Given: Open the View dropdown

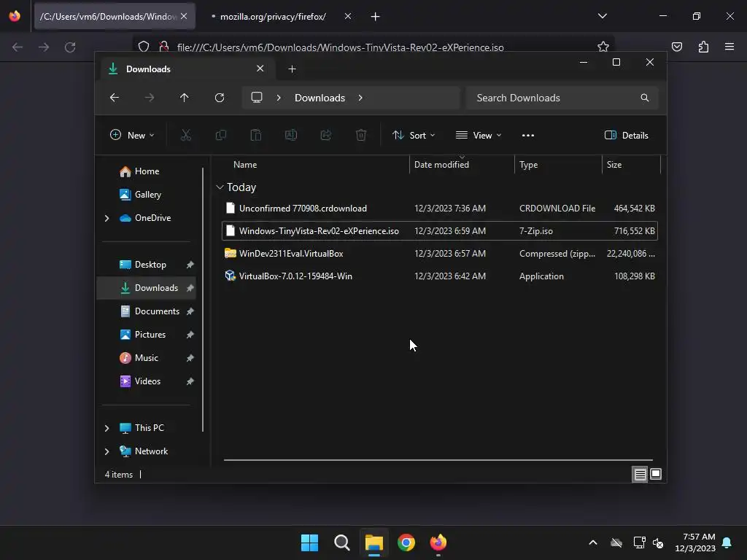Looking at the screenshot, I should [x=479, y=135].
